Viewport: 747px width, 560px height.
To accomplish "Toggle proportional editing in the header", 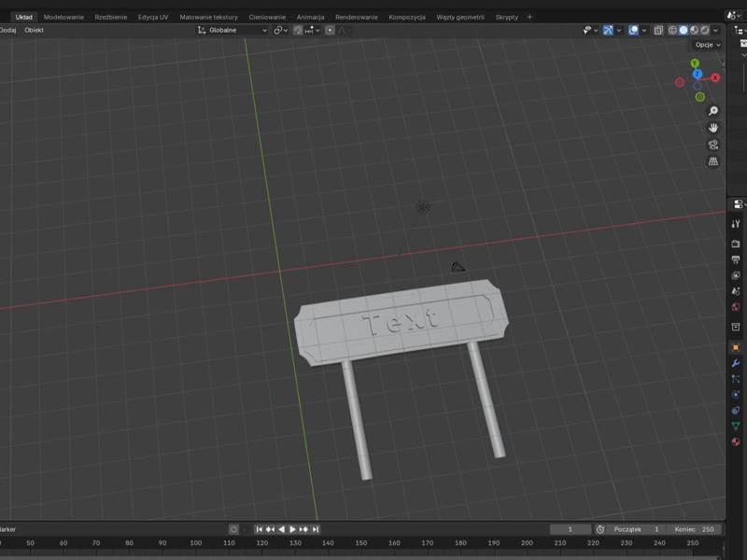I will tap(330, 30).
